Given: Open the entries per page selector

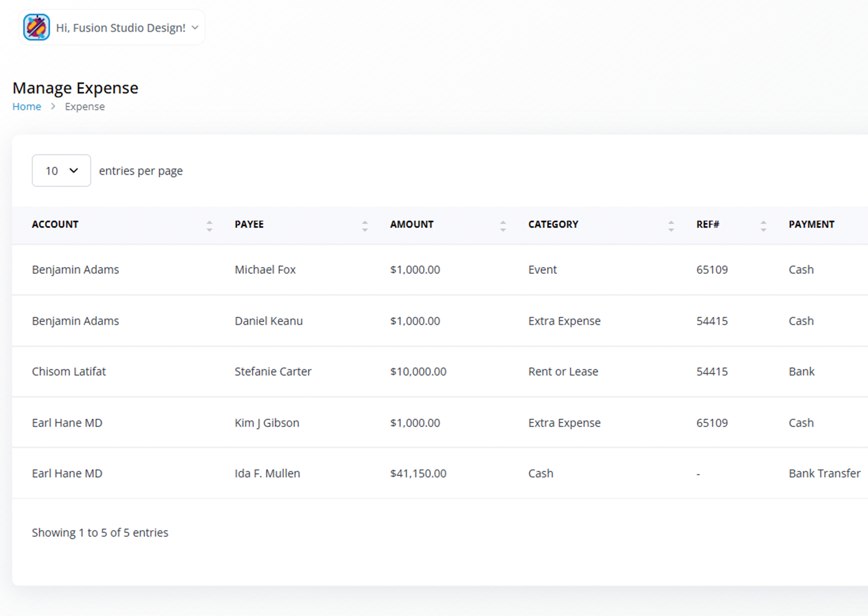Looking at the screenshot, I should pos(61,171).
